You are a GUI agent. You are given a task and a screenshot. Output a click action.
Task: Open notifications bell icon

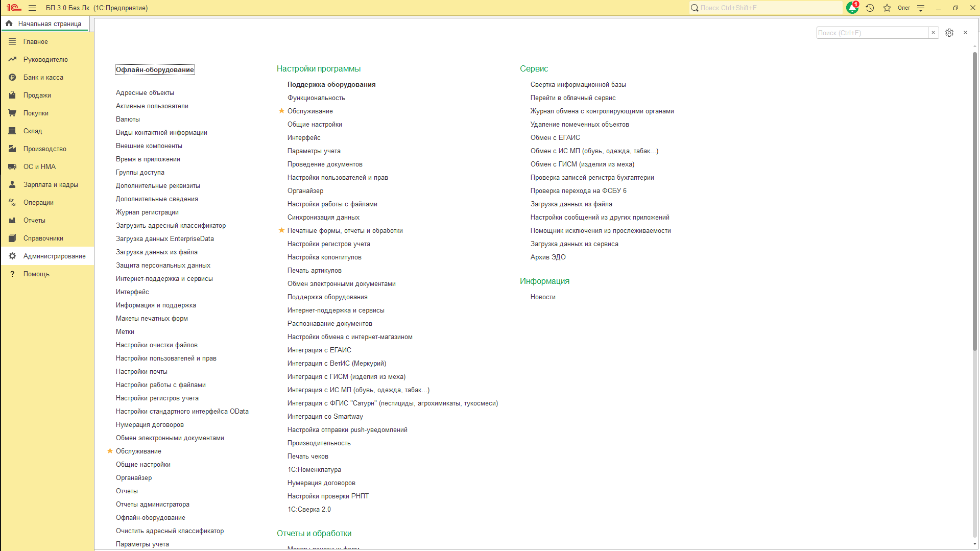[852, 8]
